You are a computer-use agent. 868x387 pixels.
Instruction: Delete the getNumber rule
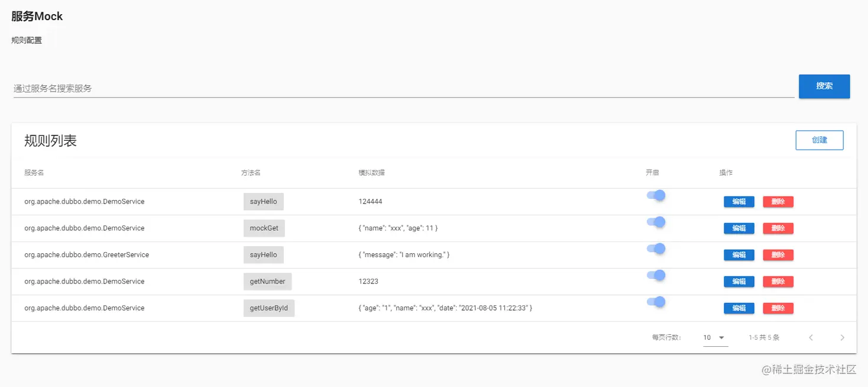click(778, 282)
